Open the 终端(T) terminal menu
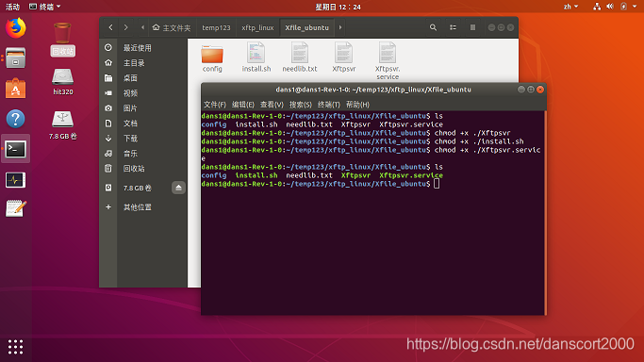This screenshot has width=644, height=362. 328,105
